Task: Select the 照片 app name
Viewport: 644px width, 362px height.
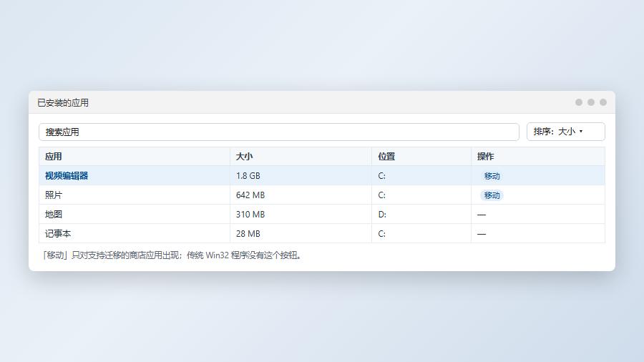Action: tap(54, 195)
